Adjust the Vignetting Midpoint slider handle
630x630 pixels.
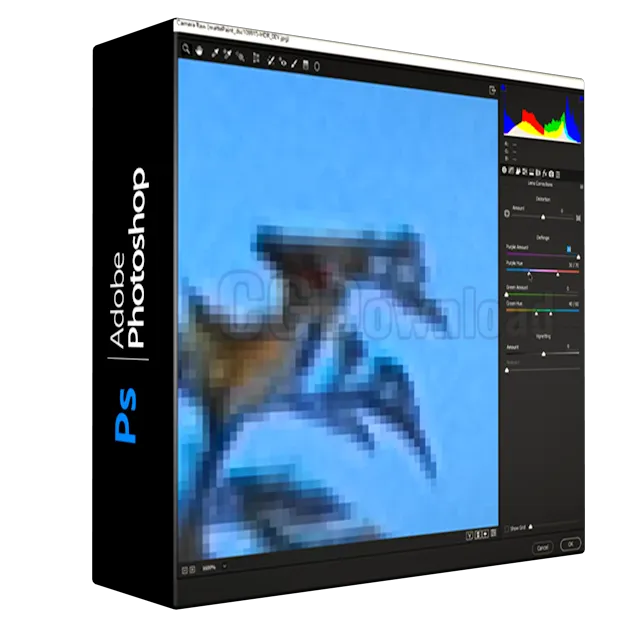point(507,370)
